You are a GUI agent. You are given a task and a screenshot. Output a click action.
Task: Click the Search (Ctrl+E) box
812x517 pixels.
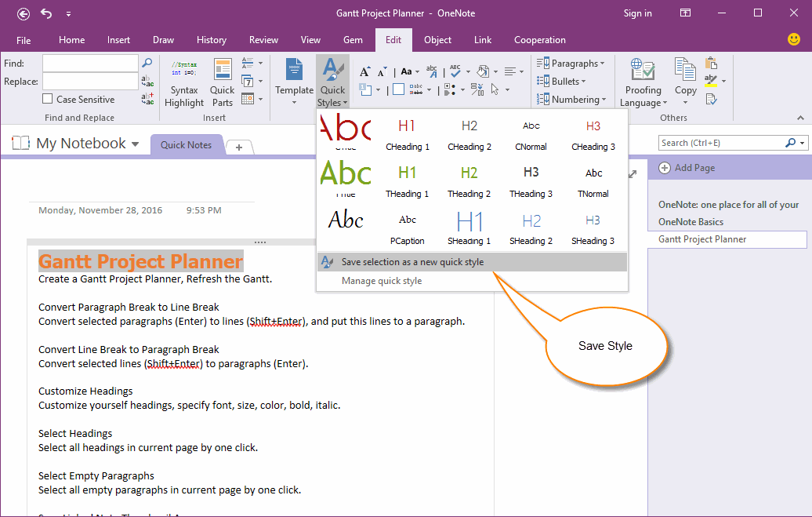[x=721, y=143]
